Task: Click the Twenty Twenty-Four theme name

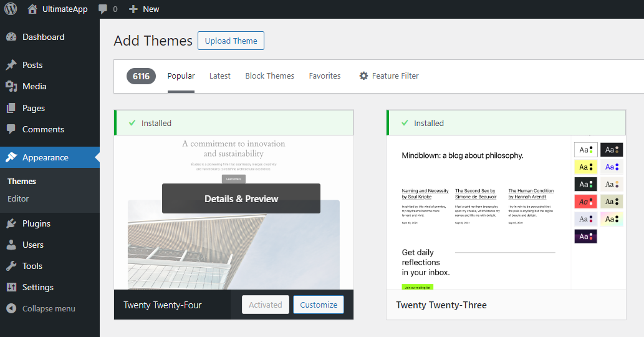Action: (x=163, y=305)
